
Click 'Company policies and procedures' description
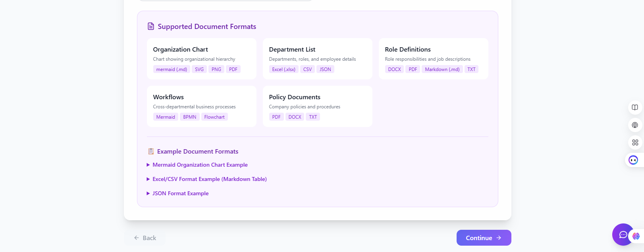(305, 107)
